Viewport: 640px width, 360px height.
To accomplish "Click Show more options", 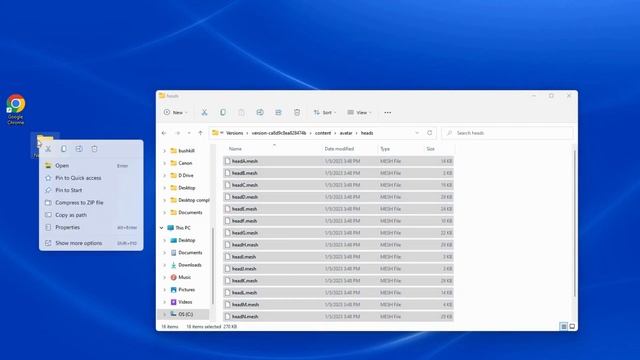I will (x=91, y=243).
